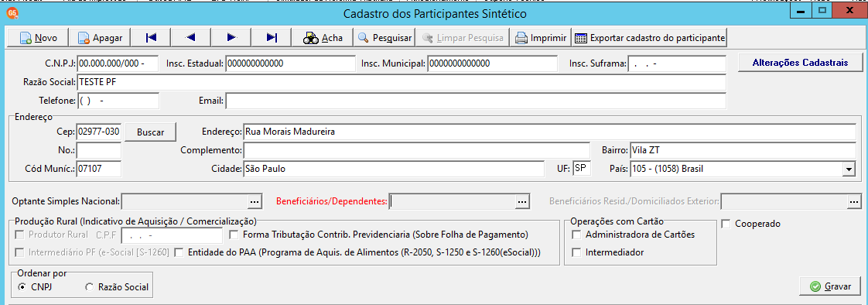Click the Complemento field
This screenshot has width=868, height=305.
417,150
